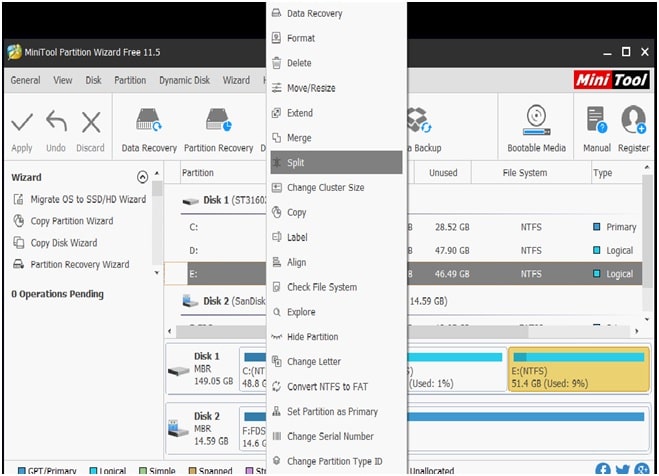Click the 28.52 GB unused value

click(x=452, y=227)
